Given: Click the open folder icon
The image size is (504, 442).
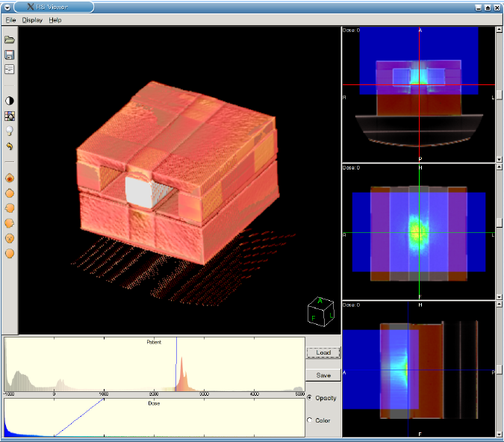Looking at the screenshot, I should [x=10, y=40].
